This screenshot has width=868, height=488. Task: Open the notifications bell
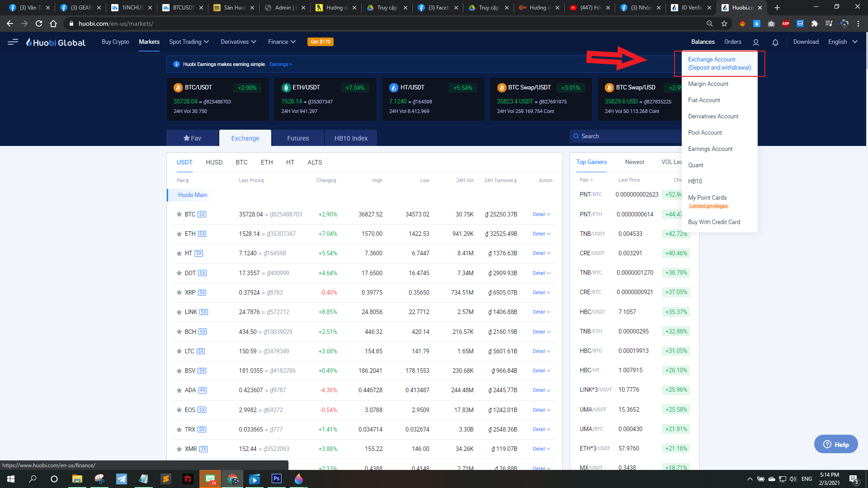[x=775, y=42]
